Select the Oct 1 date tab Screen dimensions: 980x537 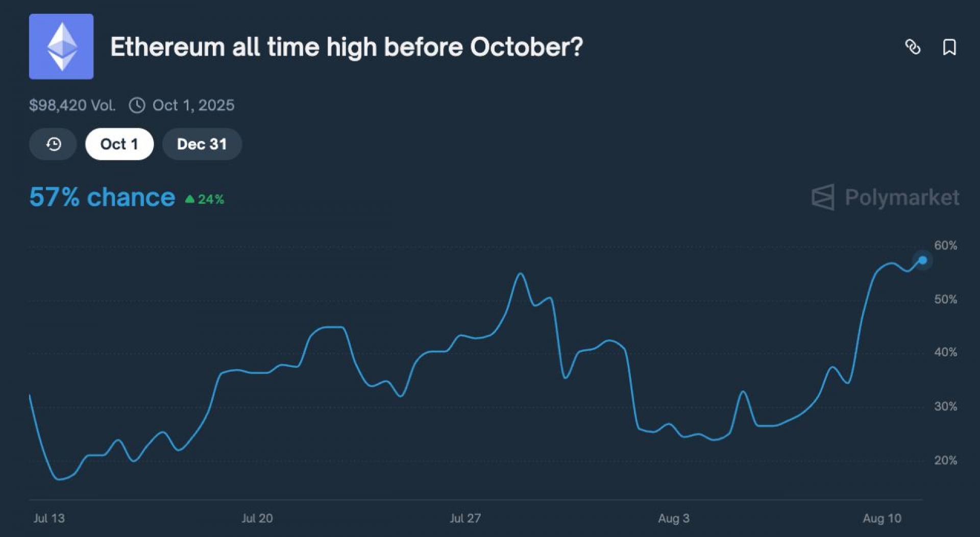pos(119,144)
